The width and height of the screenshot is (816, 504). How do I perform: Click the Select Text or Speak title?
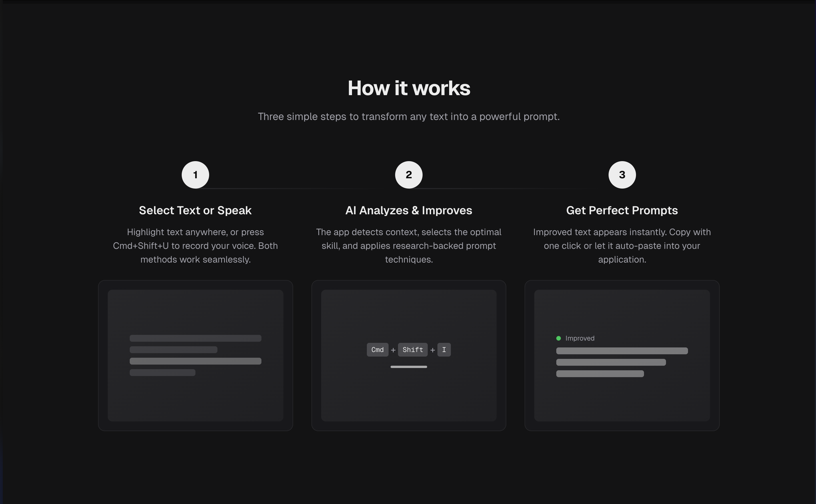(195, 210)
